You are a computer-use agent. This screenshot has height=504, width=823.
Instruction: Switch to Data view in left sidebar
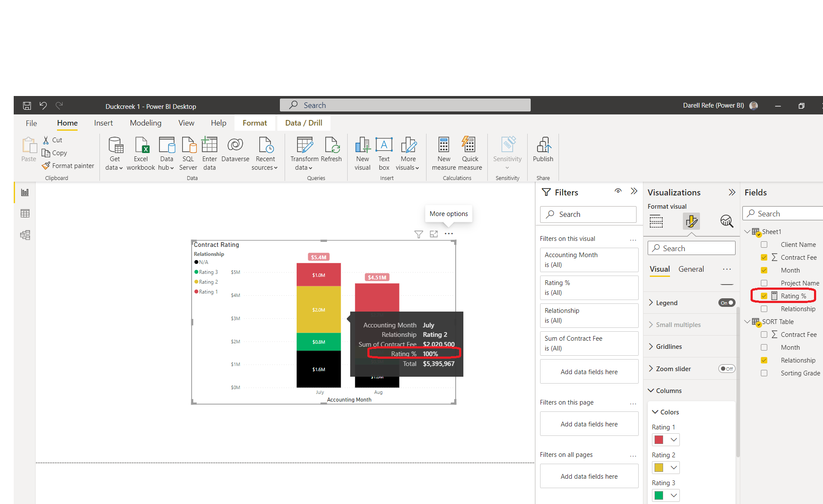pos(25,213)
